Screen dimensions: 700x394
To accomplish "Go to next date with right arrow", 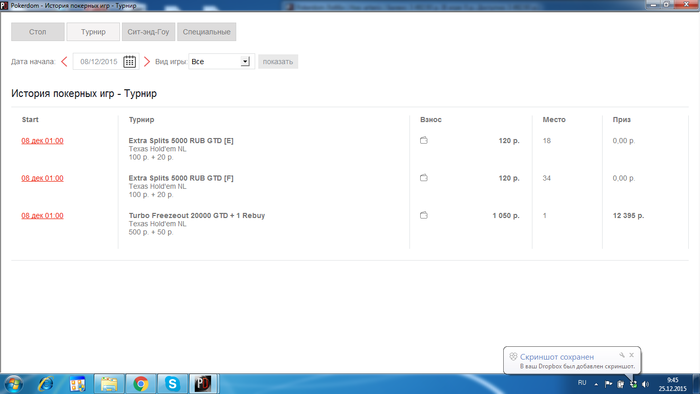I will (x=147, y=62).
